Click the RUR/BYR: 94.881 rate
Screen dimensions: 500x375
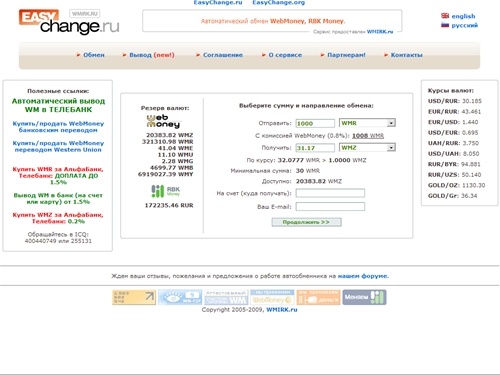tap(454, 164)
